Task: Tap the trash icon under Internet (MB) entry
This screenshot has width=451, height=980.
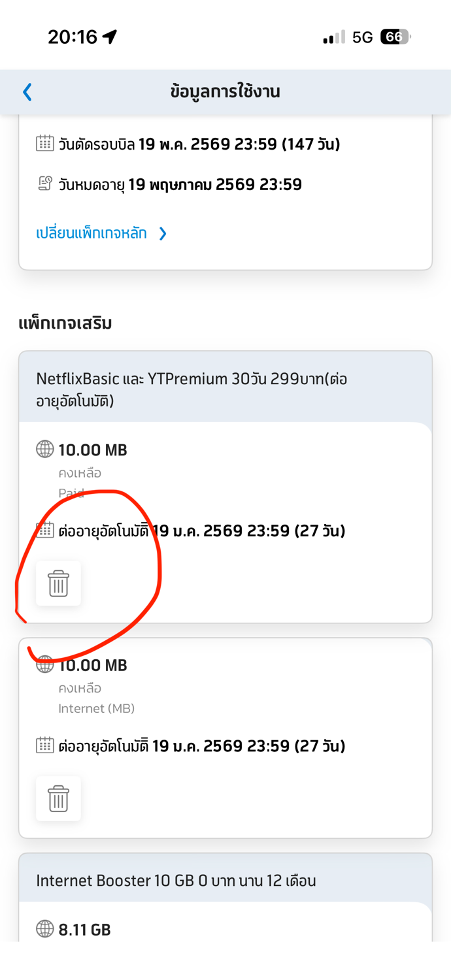Action: click(58, 798)
